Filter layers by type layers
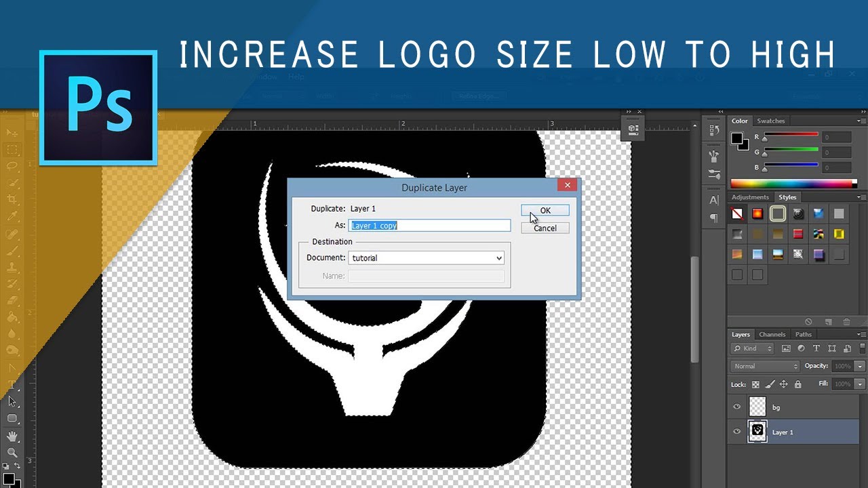Image resolution: width=868 pixels, height=488 pixels. tap(816, 348)
